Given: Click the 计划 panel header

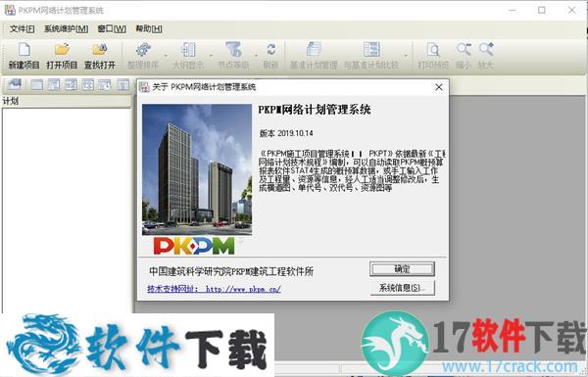Looking at the screenshot, I should [67, 101].
